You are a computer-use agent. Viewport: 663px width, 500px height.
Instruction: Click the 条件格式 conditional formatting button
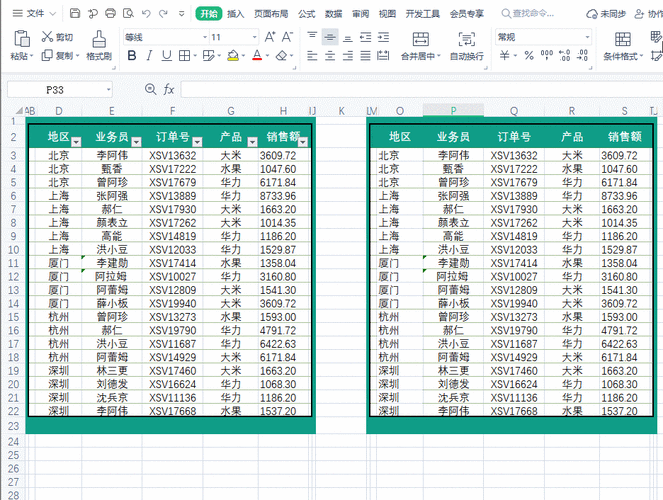pos(623,46)
